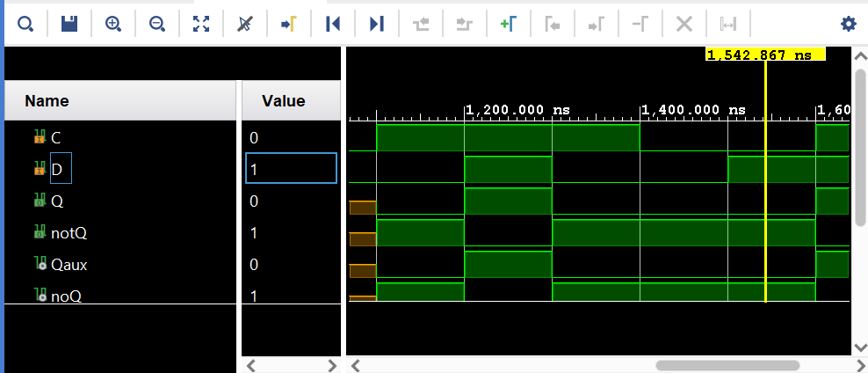Image resolution: width=868 pixels, height=373 pixels.
Task: Click Delete All Markers X icon
Action: (684, 24)
